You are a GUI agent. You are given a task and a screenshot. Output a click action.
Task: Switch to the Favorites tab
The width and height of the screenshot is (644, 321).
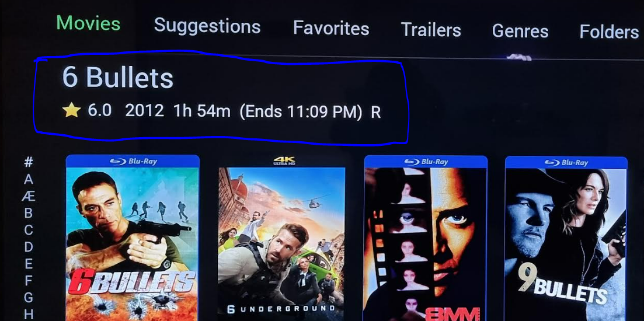(x=331, y=29)
